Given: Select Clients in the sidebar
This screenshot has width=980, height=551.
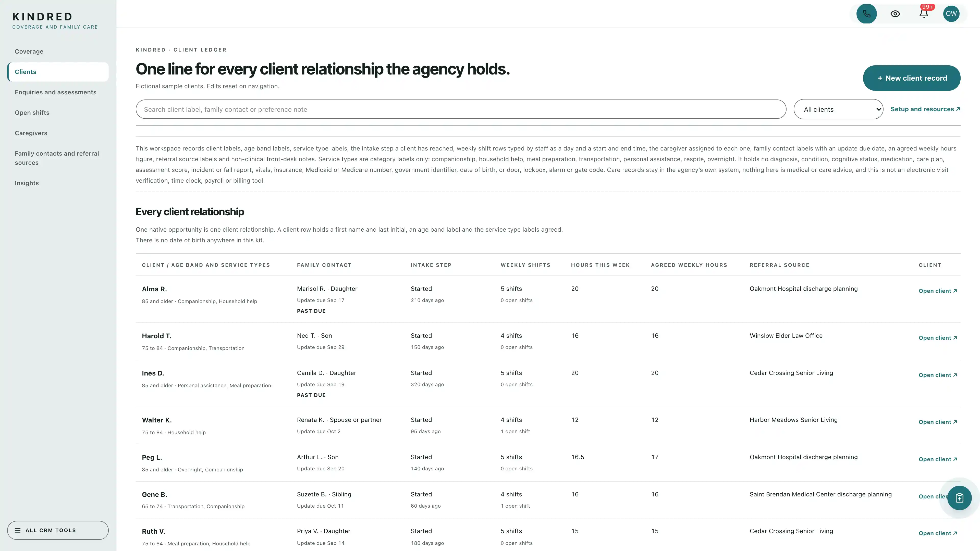Looking at the screenshot, I should coord(58,72).
